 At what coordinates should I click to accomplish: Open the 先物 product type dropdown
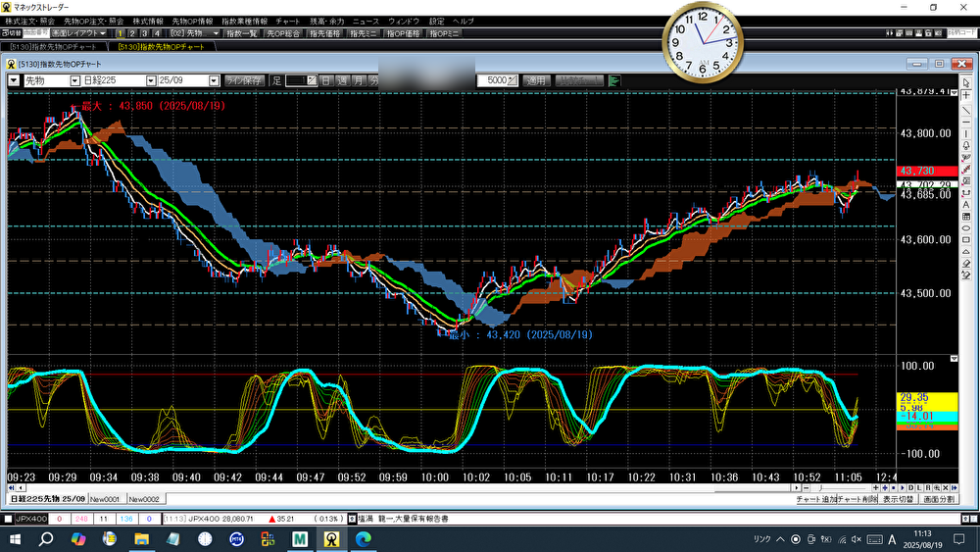[x=75, y=80]
